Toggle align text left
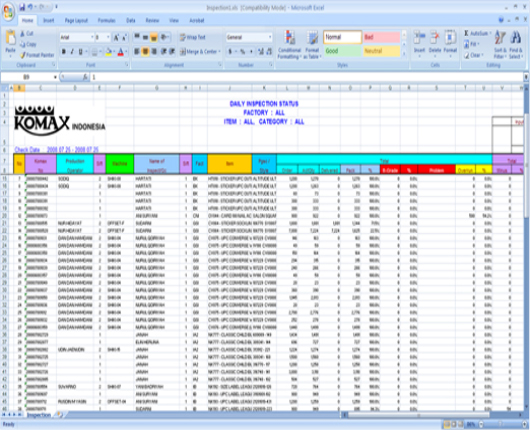 click(x=137, y=52)
